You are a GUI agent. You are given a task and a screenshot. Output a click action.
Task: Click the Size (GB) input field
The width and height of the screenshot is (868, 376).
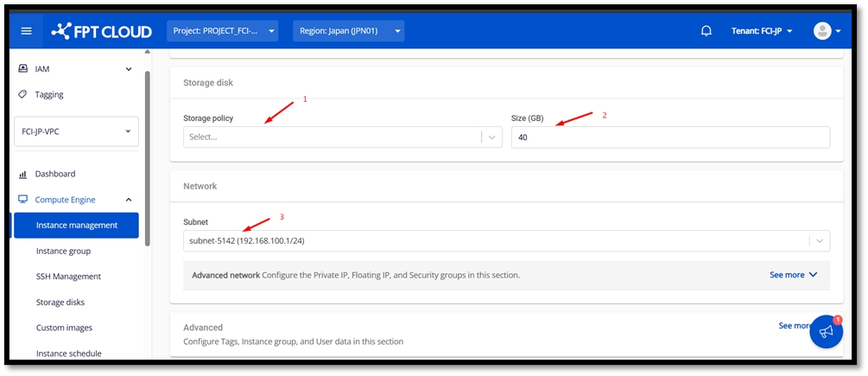tap(669, 137)
